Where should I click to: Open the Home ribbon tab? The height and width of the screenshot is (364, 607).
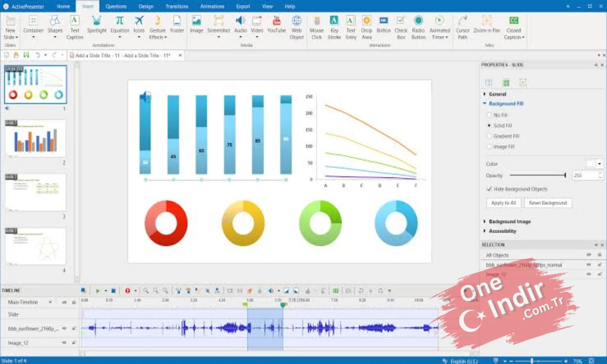(x=63, y=7)
